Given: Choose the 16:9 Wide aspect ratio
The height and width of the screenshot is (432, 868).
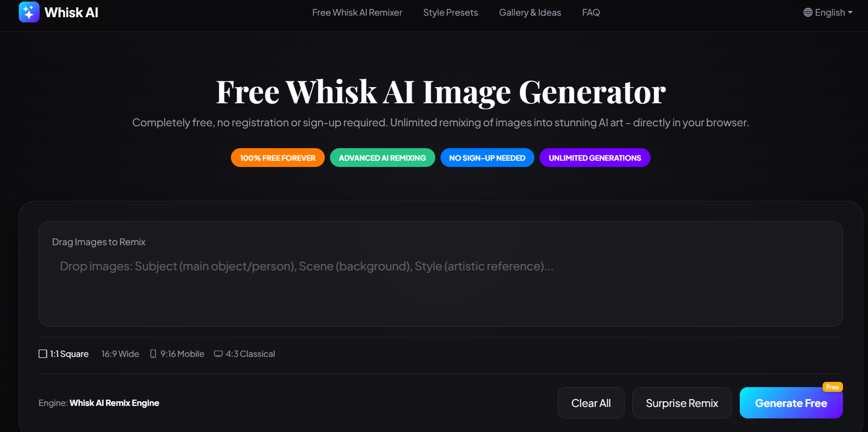Looking at the screenshot, I should (120, 354).
